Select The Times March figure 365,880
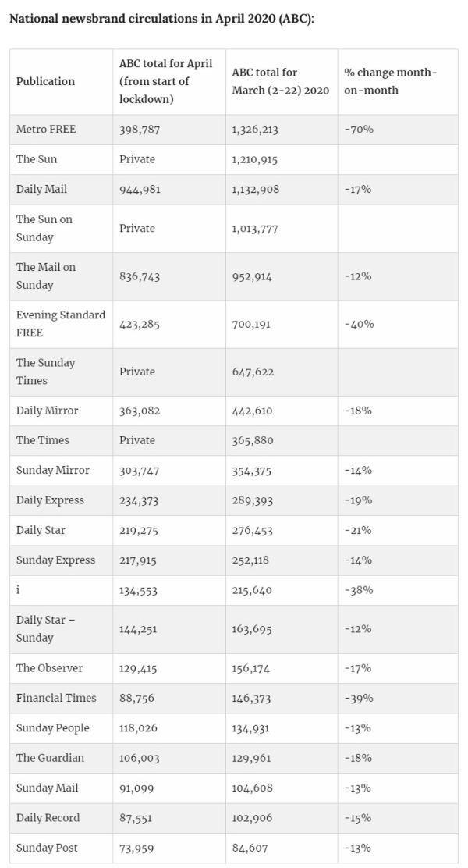 pos(253,440)
